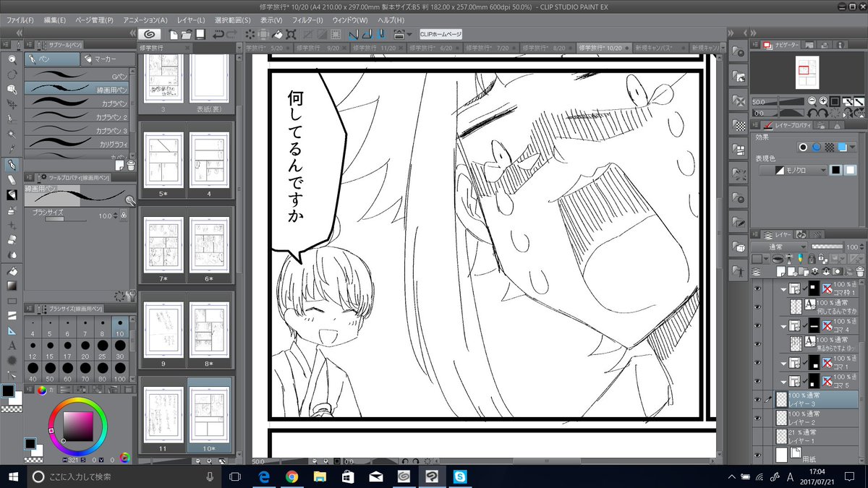868x488 pixels.
Task: Select the Eraser tool in the toolbox
Action: 12,180
